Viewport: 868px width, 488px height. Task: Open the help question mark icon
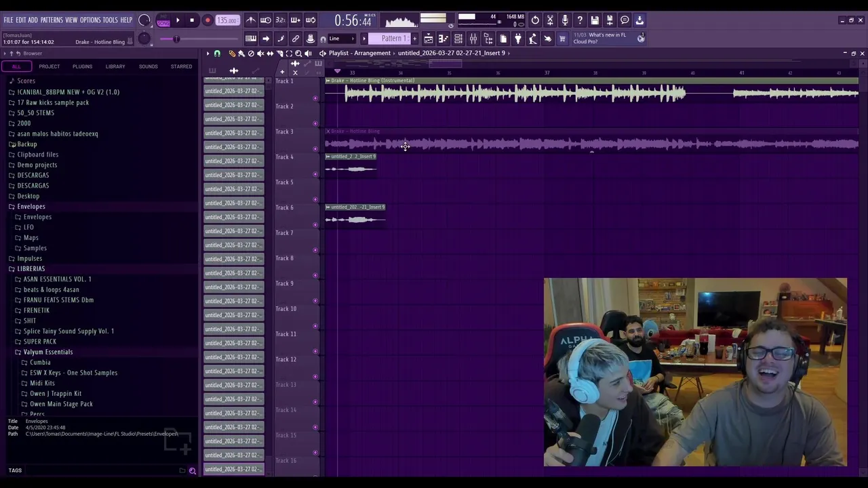[580, 20]
